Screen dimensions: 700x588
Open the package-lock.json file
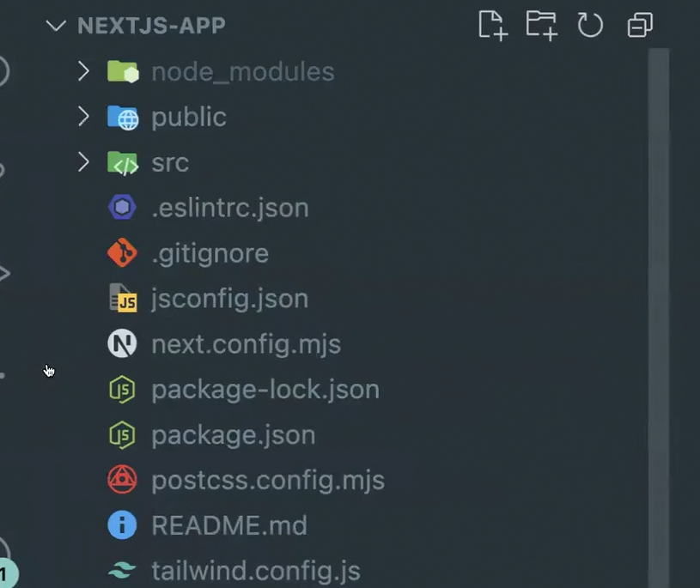[265, 391]
